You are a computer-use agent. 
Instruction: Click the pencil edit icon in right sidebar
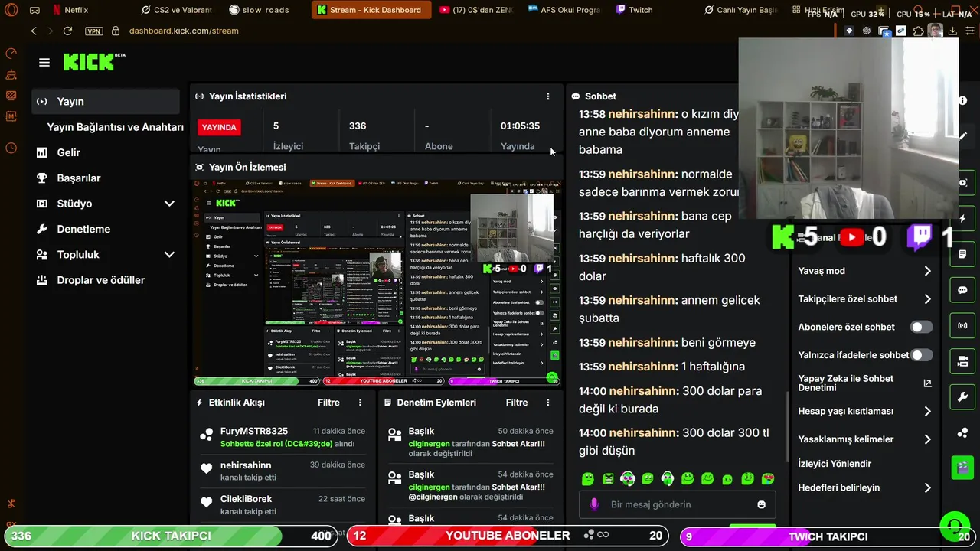(962, 136)
